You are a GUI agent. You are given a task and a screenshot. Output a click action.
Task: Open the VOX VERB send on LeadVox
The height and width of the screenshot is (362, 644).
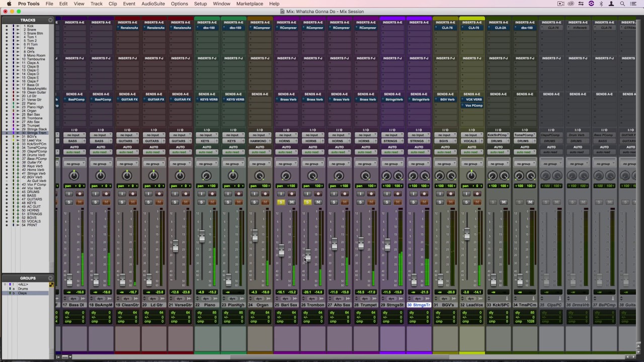[x=472, y=100]
